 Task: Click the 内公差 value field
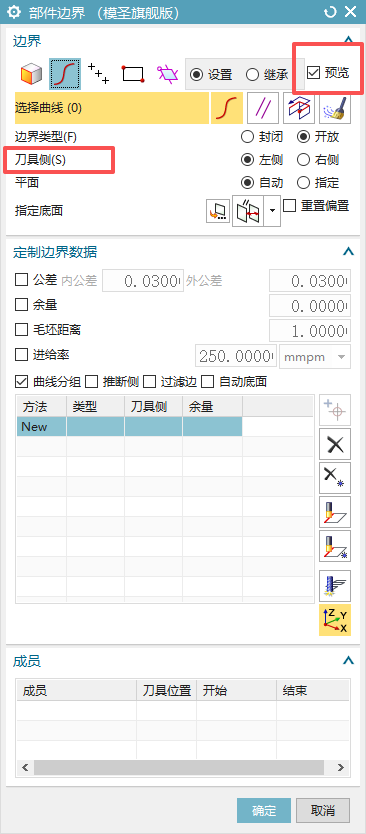point(143,281)
